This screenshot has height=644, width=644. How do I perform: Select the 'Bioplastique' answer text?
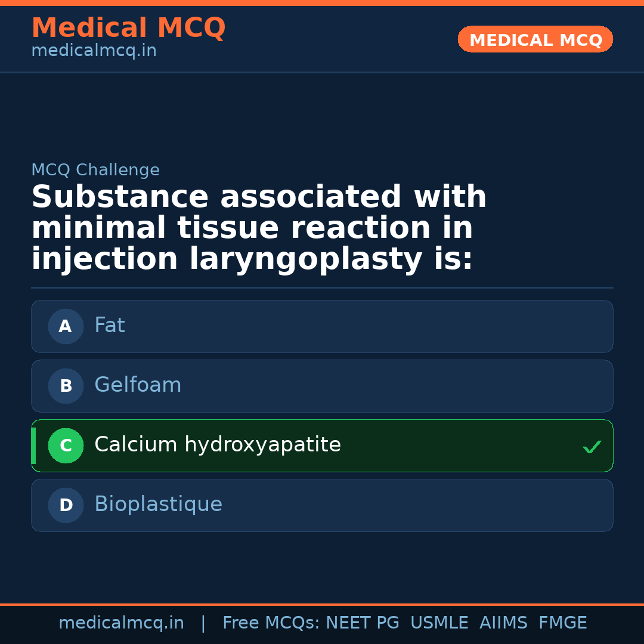158,504
